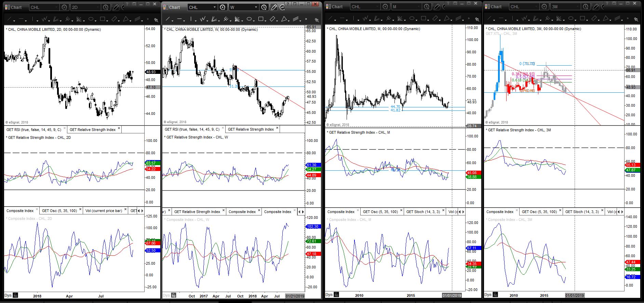
Task: Click the symbol input field in the M chart
Action: click(x=365, y=6)
